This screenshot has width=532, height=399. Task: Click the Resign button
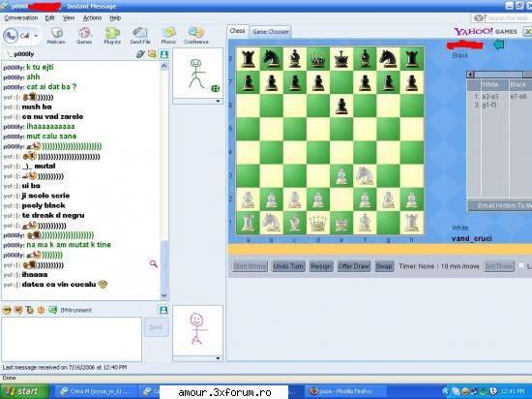click(x=320, y=266)
